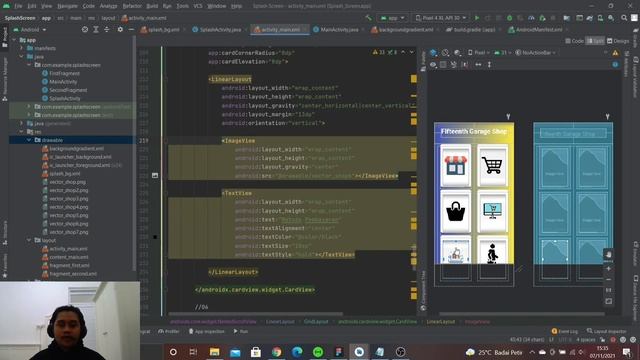Screen dimensions: 640x360
Task: Switch editor to Design view mode
Action: coord(618,41)
